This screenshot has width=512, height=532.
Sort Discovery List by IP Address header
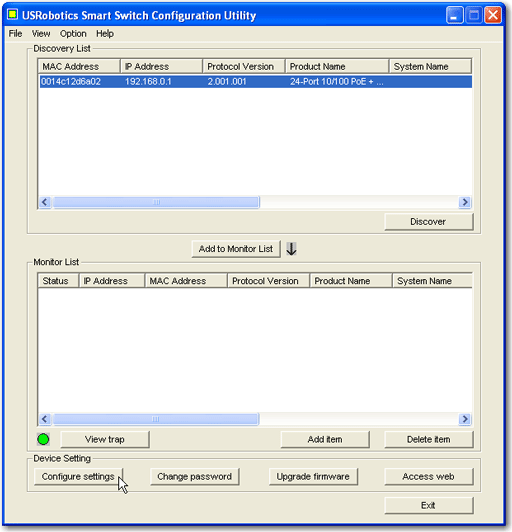(x=162, y=66)
